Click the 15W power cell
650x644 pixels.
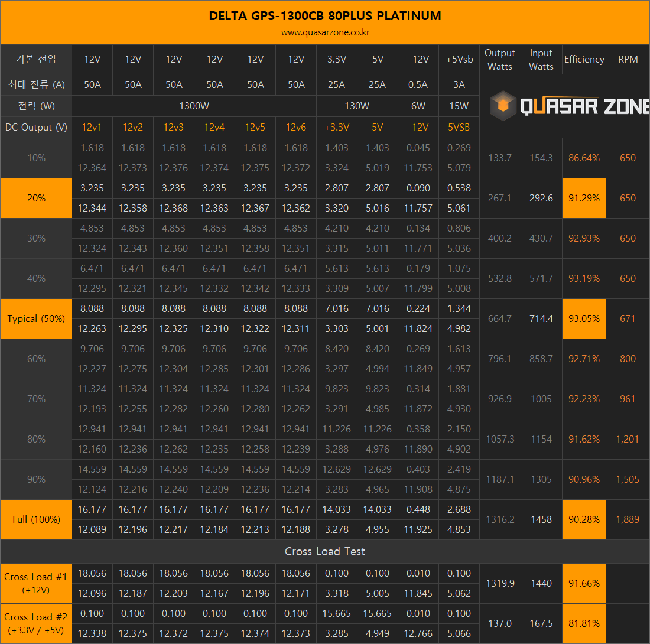(x=459, y=106)
